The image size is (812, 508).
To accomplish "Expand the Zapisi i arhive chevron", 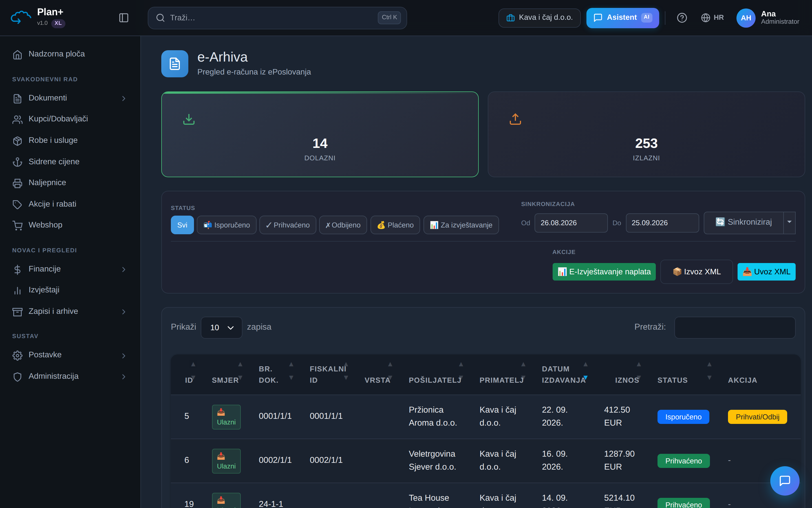I will coord(123,312).
